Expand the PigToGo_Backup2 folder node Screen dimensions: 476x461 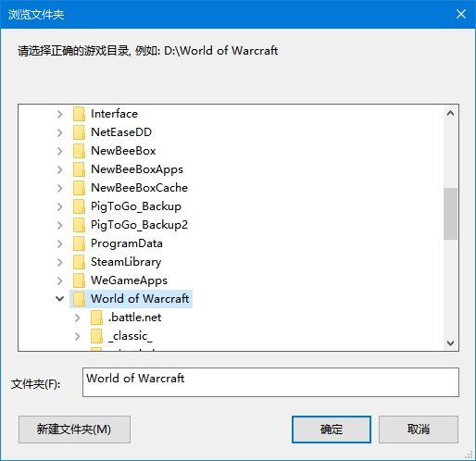point(60,225)
